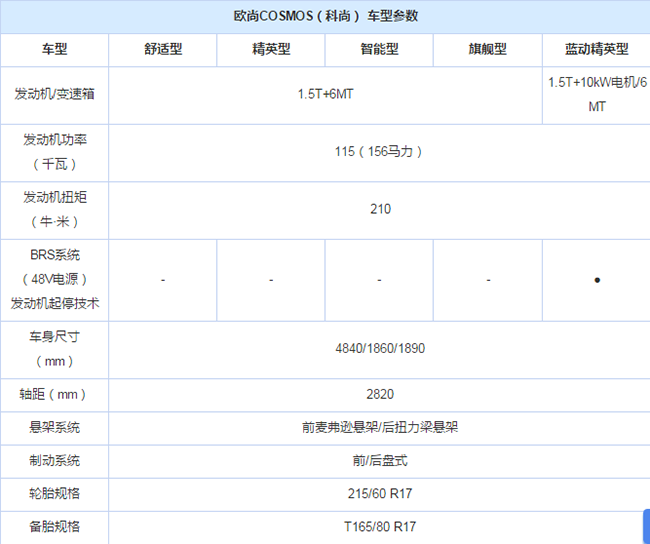This screenshot has height=544, width=650.
Task: Click the 前/后盘式 value
Action: tap(380, 461)
